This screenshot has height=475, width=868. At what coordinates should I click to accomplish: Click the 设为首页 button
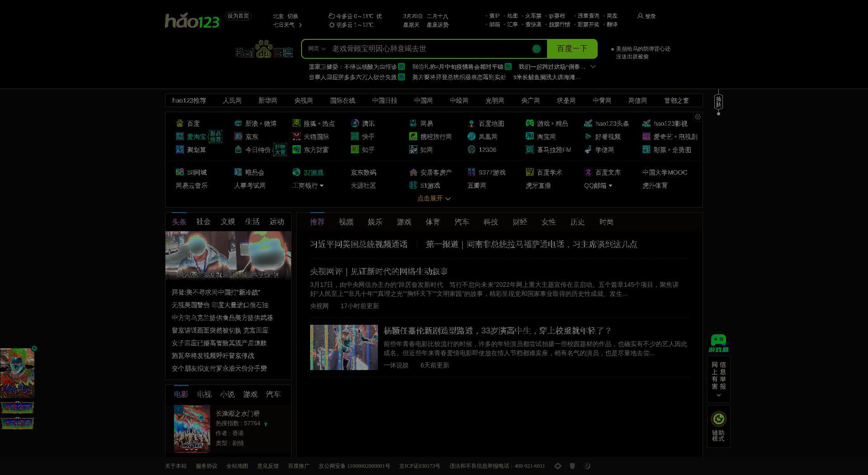pos(238,16)
